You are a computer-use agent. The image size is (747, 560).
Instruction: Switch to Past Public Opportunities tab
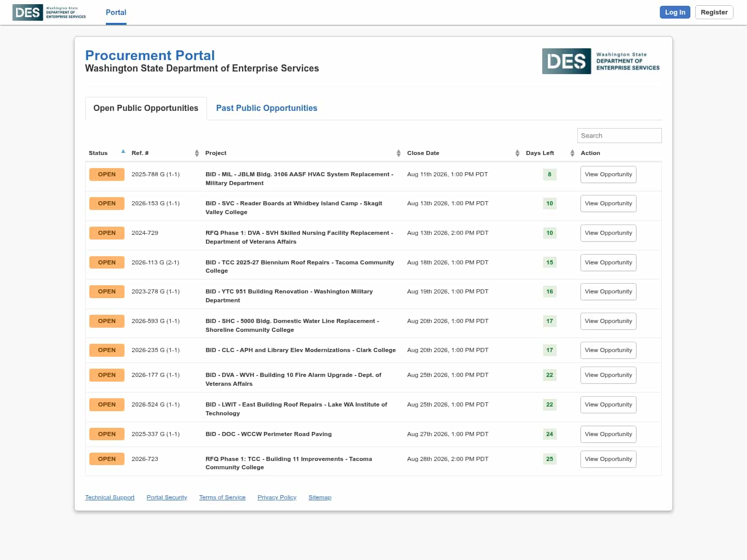pos(267,108)
